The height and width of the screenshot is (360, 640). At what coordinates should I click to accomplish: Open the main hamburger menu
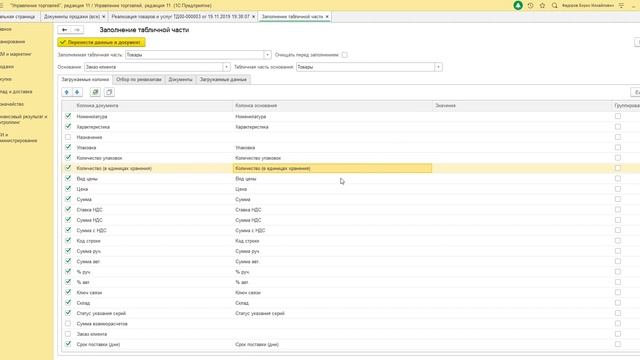pos(2,6)
